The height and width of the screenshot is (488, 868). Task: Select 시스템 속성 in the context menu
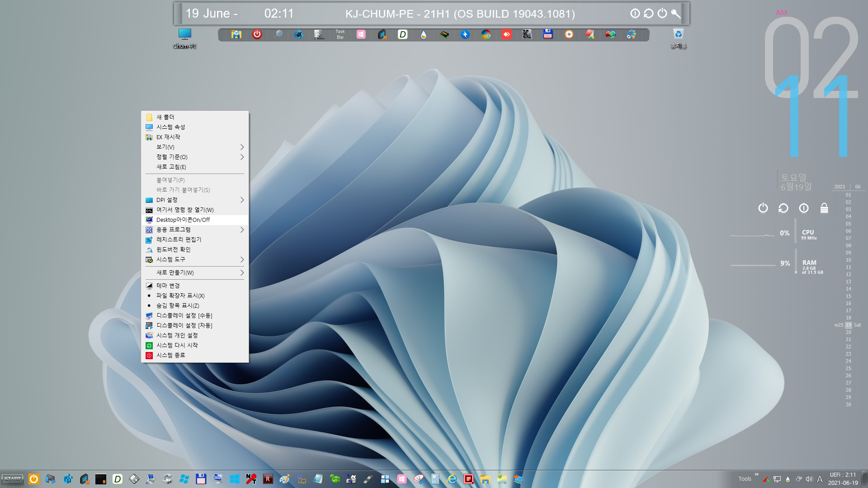(195, 127)
